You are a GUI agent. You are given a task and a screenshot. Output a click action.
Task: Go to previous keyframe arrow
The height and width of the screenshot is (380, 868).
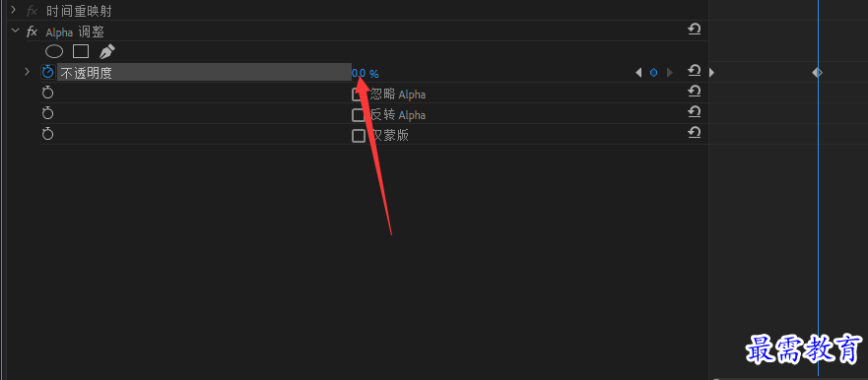point(638,73)
